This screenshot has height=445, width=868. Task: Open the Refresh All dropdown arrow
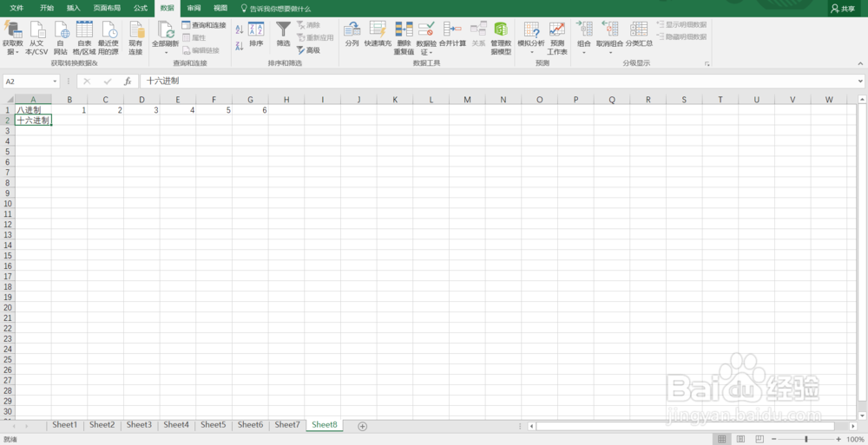point(166,53)
